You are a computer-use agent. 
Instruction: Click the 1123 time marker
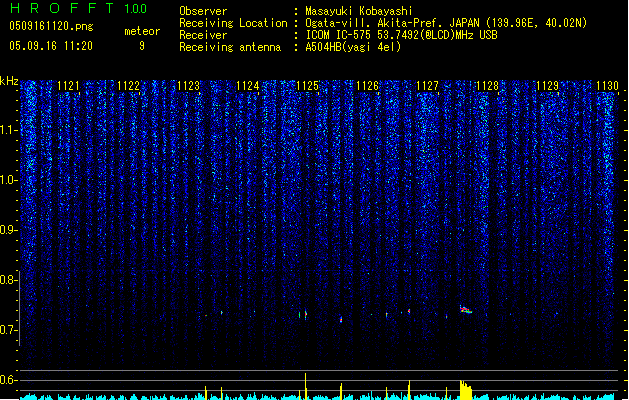tap(188, 86)
